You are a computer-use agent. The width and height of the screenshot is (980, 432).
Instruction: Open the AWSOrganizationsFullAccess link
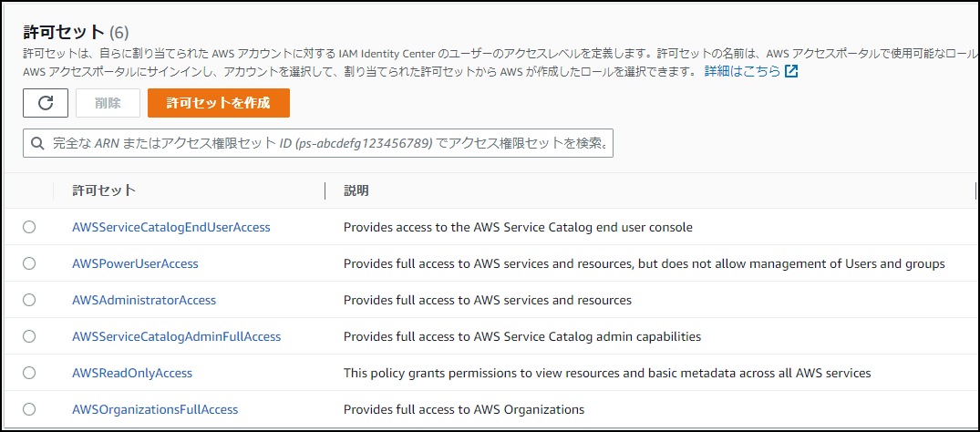pyautogui.click(x=155, y=409)
